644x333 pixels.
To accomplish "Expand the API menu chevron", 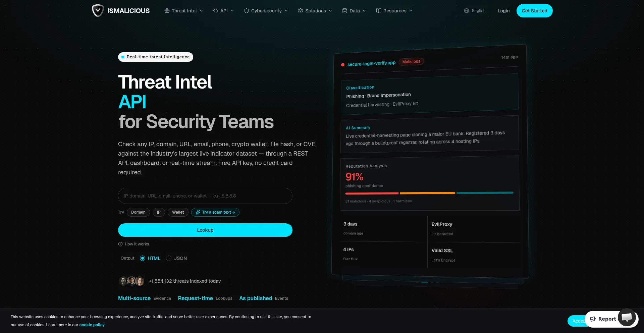I will (232, 11).
